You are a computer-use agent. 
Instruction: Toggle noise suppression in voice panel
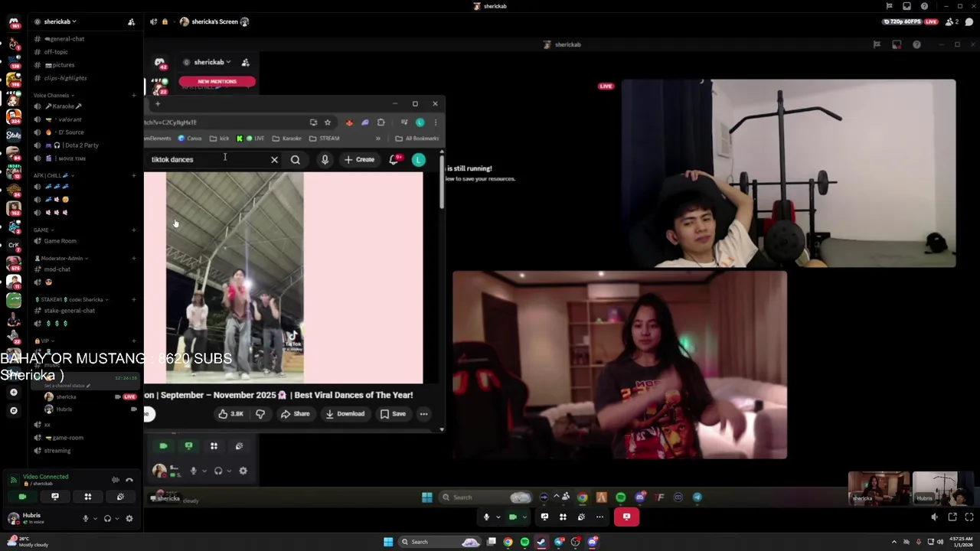pyautogui.click(x=116, y=480)
